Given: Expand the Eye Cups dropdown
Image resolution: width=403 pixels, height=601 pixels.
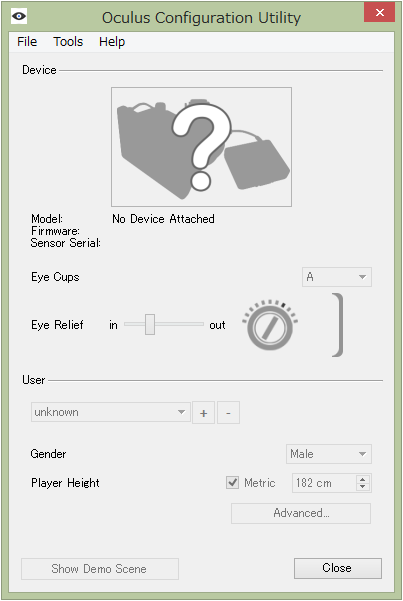Looking at the screenshot, I should click(337, 277).
